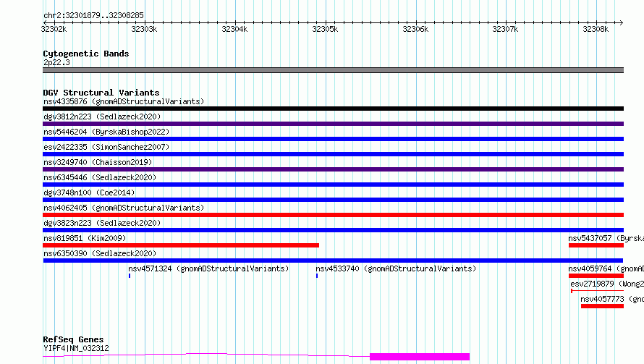The image size is (644, 364).
Task: Click the chr2:32301879..32308285 coordinate text
Action: [93, 15]
